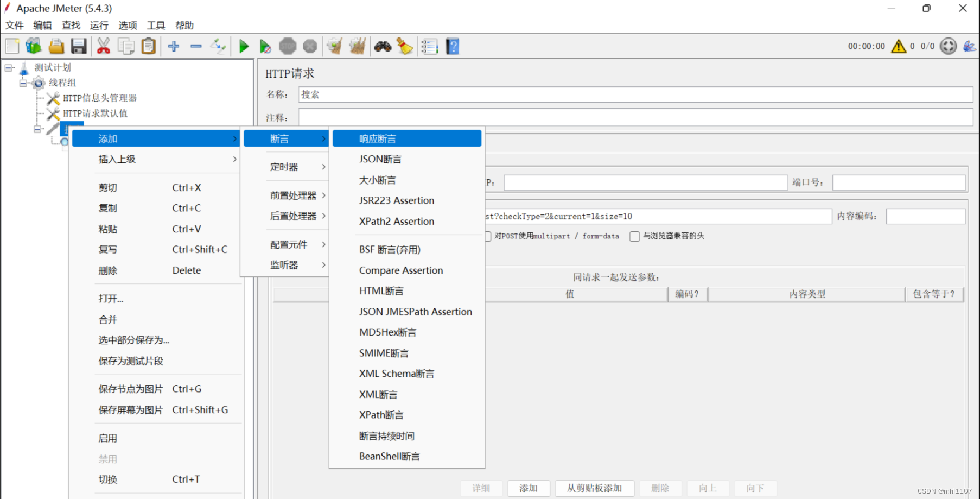Choose XPath2 Assertion from submenu
The height and width of the screenshot is (499, 980).
tap(407, 221)
